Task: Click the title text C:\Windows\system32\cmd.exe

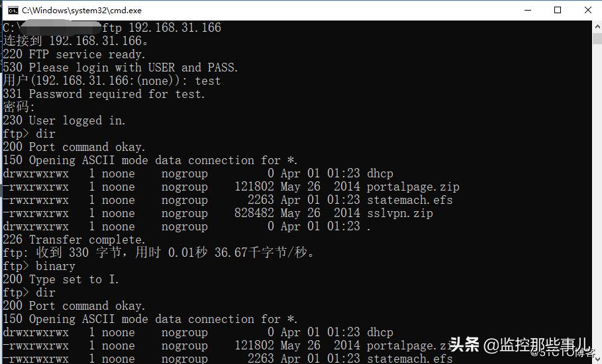Action: point(81,11)
